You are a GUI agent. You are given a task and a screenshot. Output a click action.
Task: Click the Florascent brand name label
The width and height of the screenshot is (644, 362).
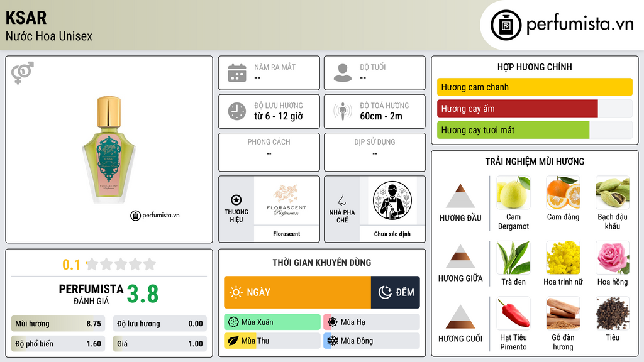[x=286, y=234]
